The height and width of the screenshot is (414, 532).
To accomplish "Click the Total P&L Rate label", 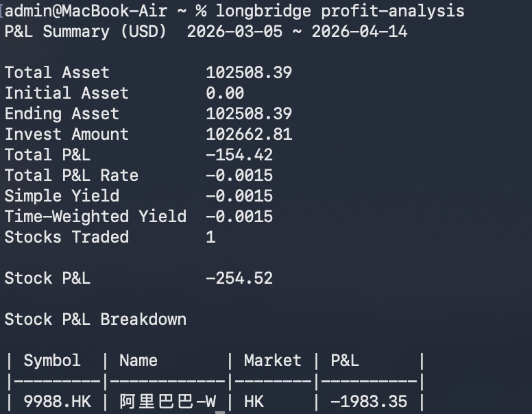I will click(x=71, y=175).
